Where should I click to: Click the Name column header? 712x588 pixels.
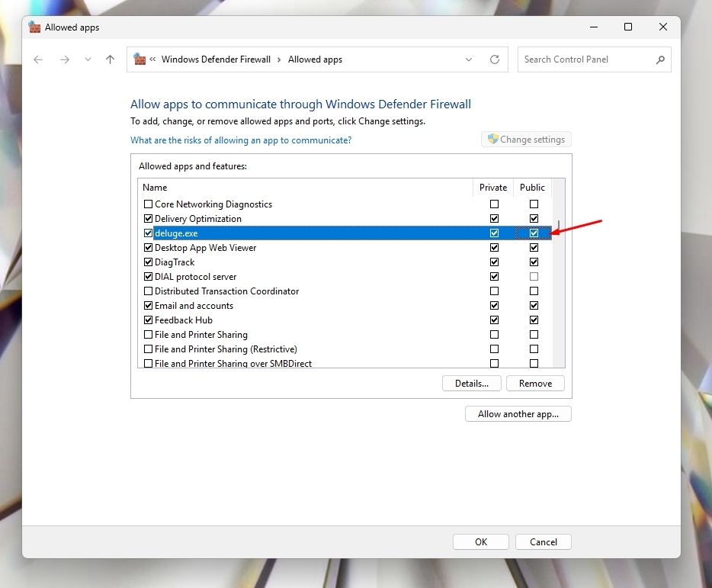click(305, 188)
